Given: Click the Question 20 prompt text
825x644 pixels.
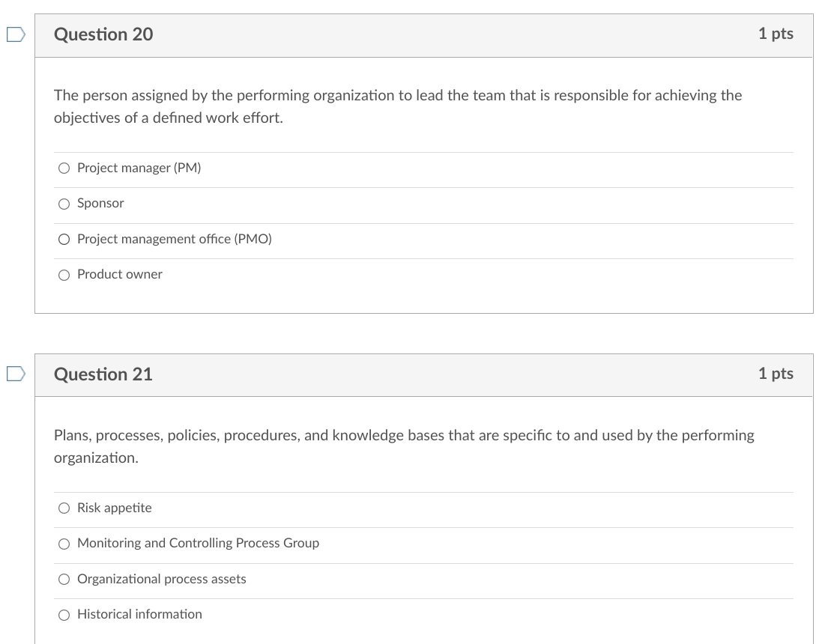Looking at the screenshot, I should [x=398, y=106].
